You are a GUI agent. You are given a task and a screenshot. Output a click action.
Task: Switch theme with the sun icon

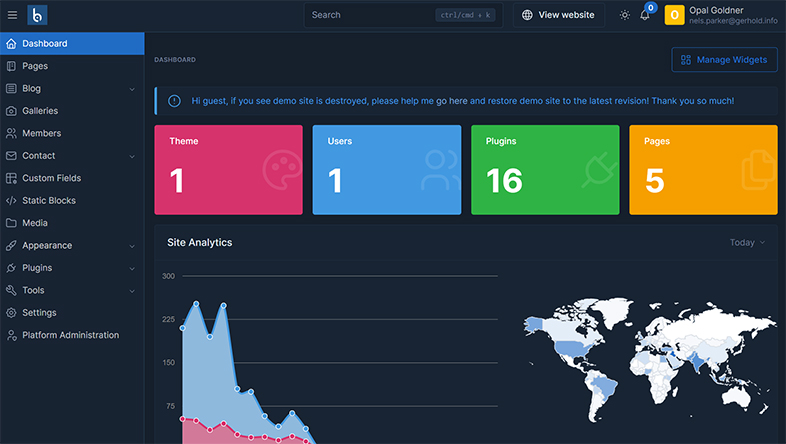pos(625,15)
